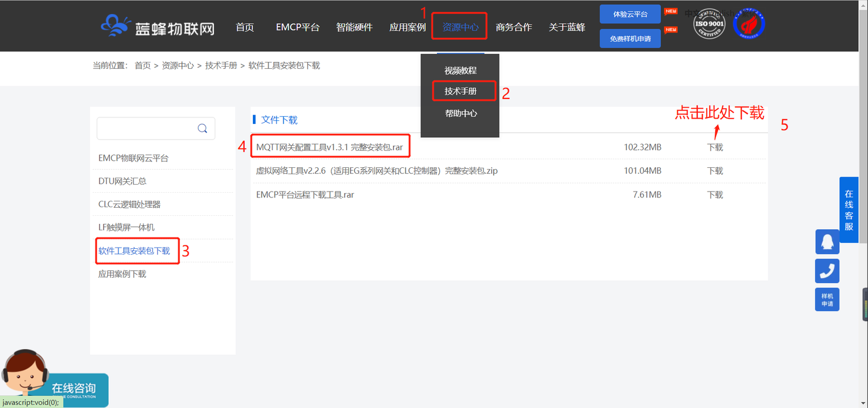Click 软件工具安装包下载 in the breadcrumb
This screenshot has height=408, width=868.
coord(284,65)
